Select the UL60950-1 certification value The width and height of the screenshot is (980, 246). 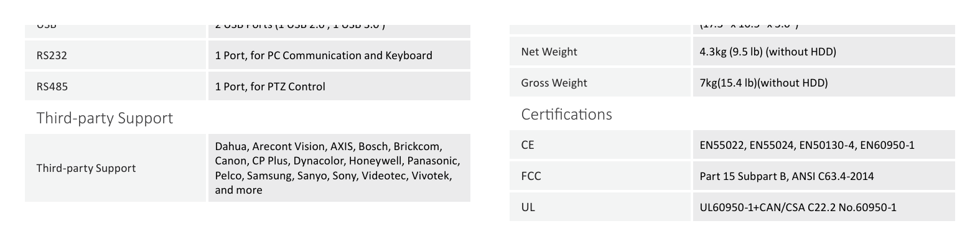click(x=798, y=207)
